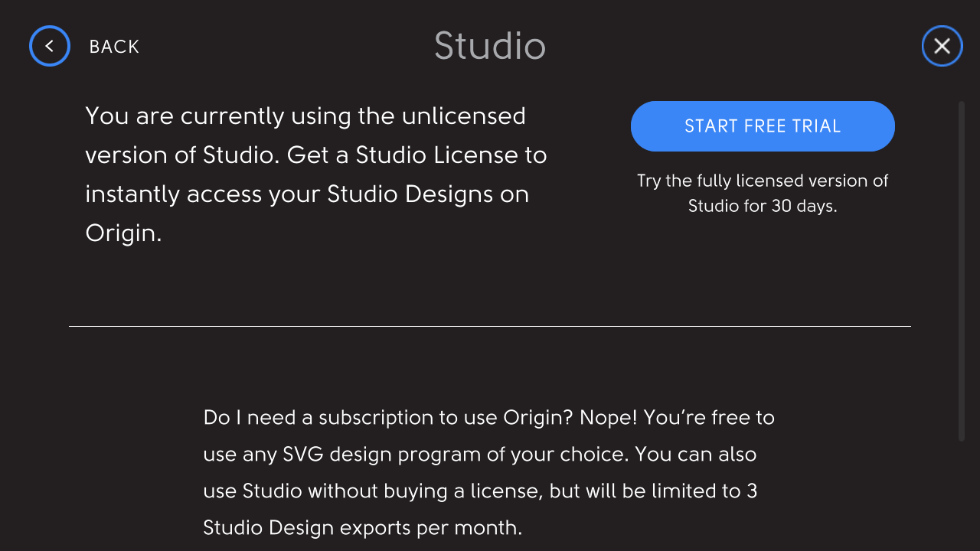Select the Studio title heading
Image resolution: width=980 pixels, height=551 pixels.
tap(490, 46)
